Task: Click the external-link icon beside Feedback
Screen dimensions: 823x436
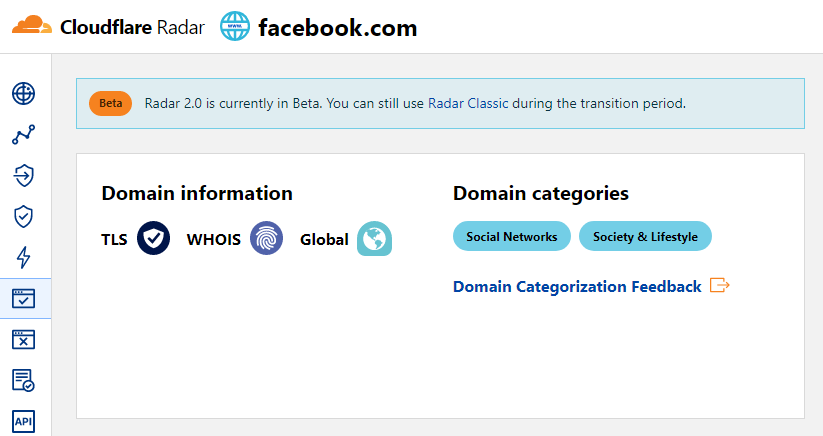Action: pyautogui.click(x=720, y=286)
